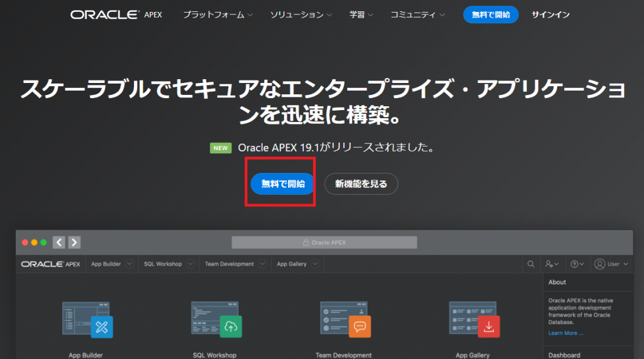The height and width of the screenshot is (359, 644).
Task: Click the Team Development chat bubble icon
Action: pyautogui.click(x=360, y=326)
